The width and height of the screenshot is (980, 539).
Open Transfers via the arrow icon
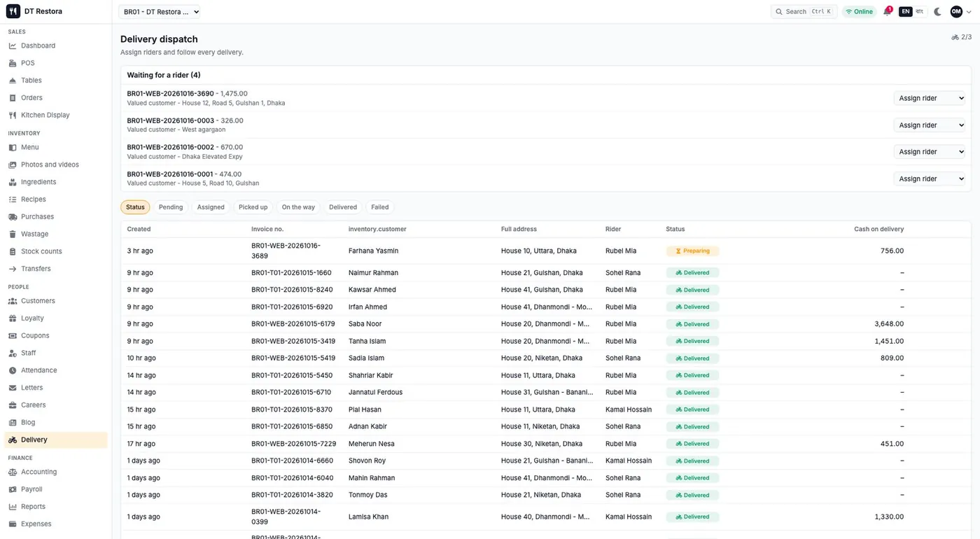[13, 269]
